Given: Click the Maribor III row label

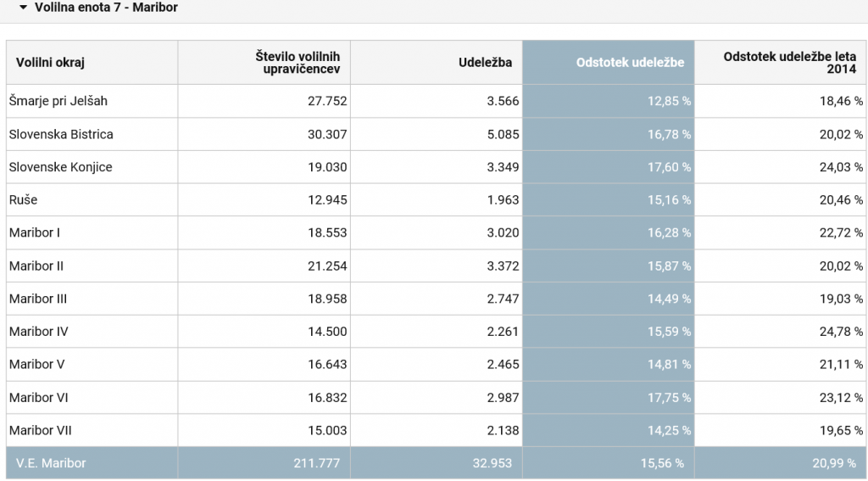Looking at the screenshot, I should tap(38, 299).
